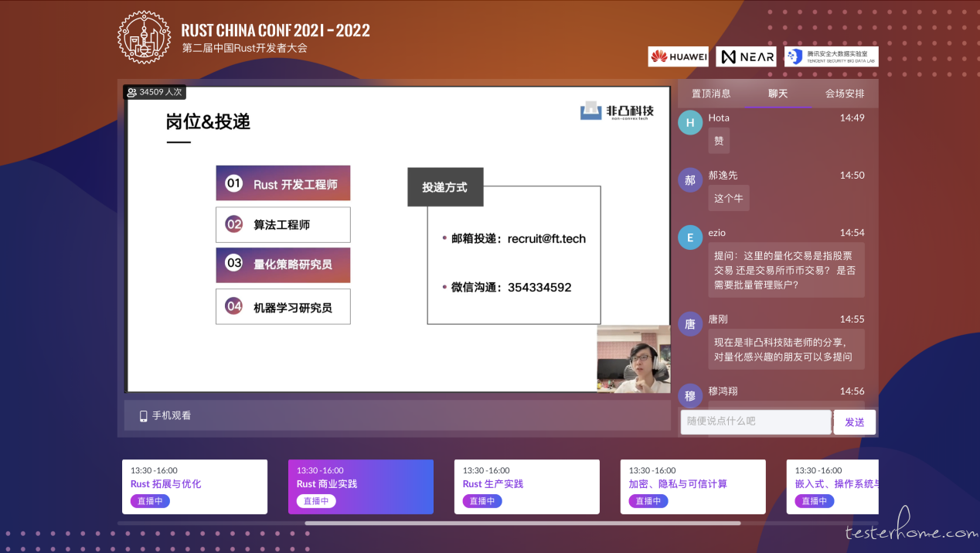Screen dimensions: 980x553
Task: Click the viewer count people icon
Action: 131,92
